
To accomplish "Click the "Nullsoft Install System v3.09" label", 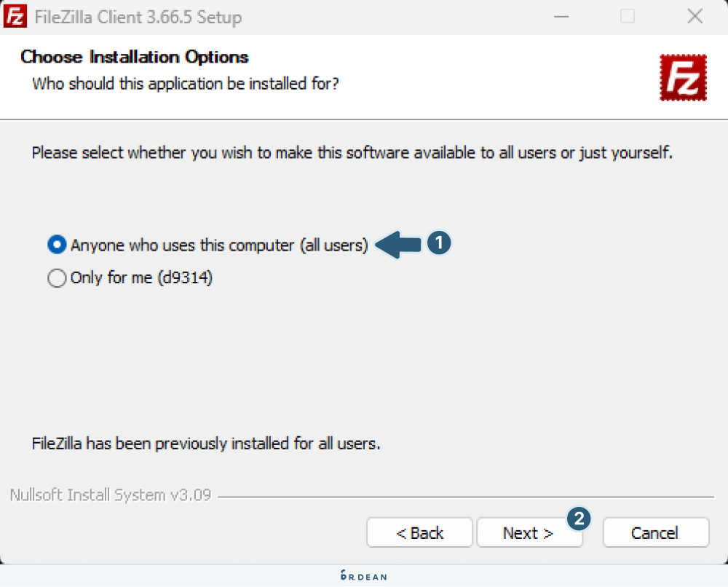I will pos(111,495).
